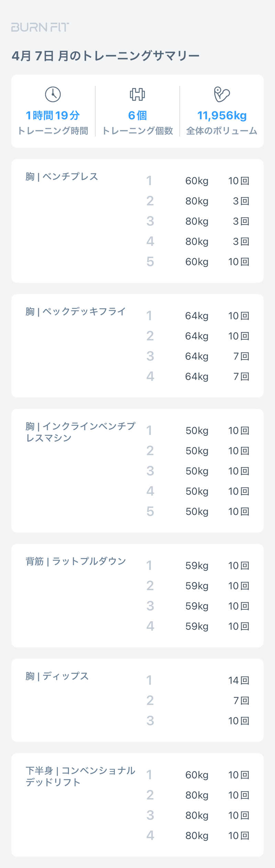Open the 胸 | ベンチプレス exercise
The width and height of the screenshot is (275, 868).
click(x=62, y=176)
